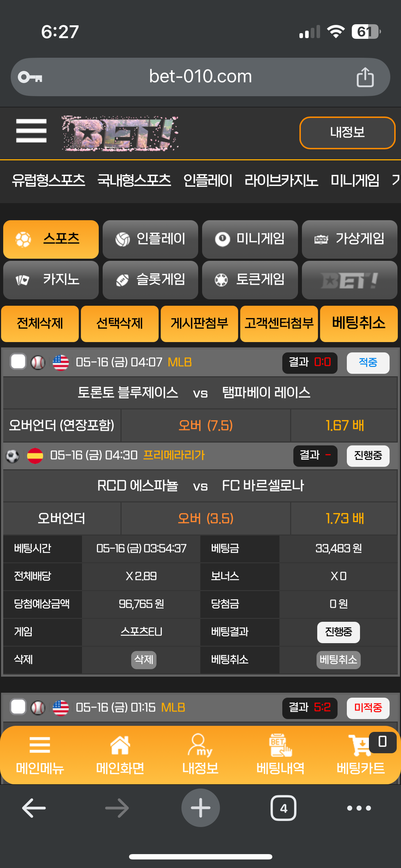Image resolution: width=401 pixels, height=868 pixels.
Task: Select 유럽형스포츠 in the top navigation
Action: 48,180
